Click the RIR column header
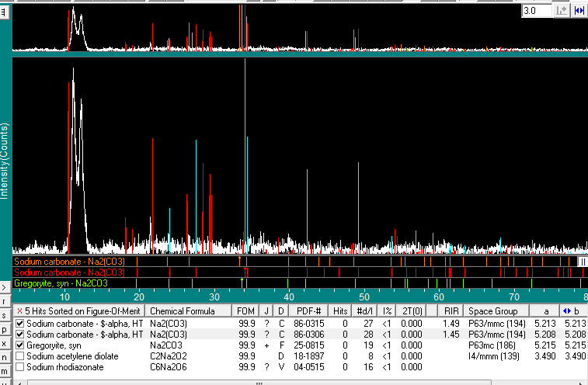The width and height of the screenshot is (588, 385). click(451, 311)
